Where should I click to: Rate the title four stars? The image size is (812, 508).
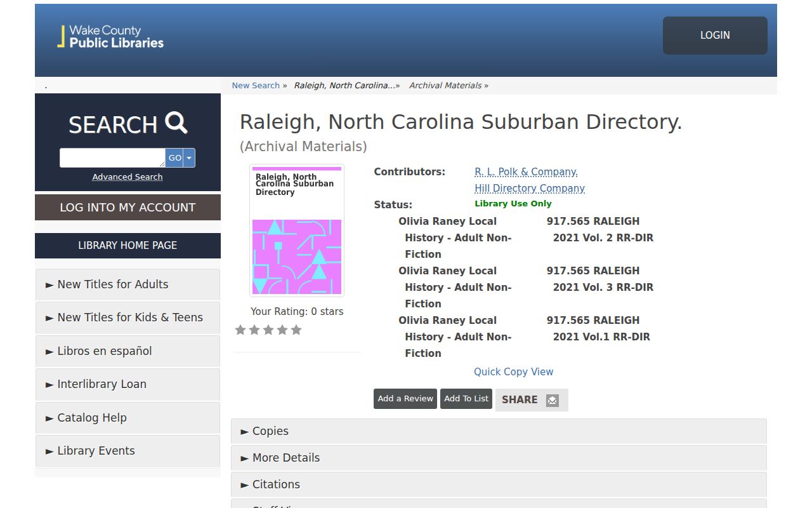point(282,330)
